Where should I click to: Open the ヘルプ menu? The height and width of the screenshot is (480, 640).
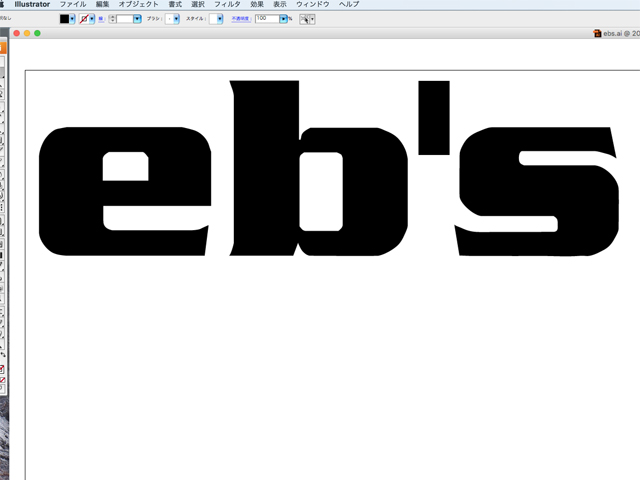[x=349, y=5]
